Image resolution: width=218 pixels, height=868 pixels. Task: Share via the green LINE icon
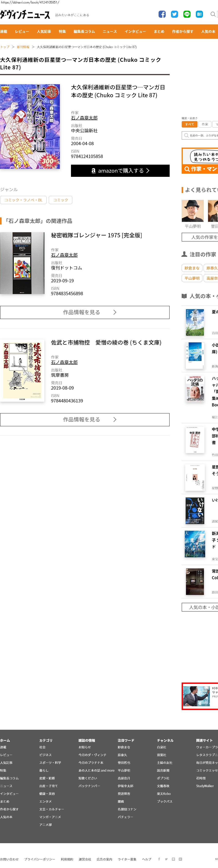click(187, 14)
